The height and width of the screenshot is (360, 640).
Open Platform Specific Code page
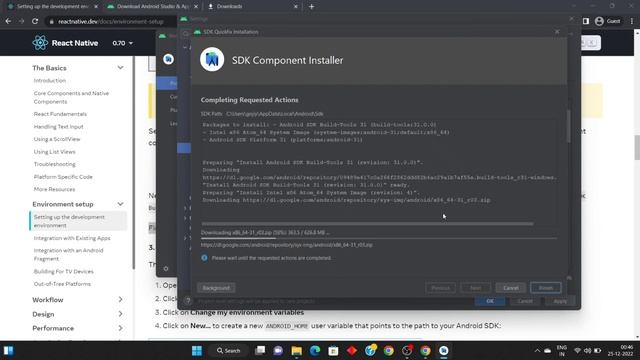click(63, 177)
